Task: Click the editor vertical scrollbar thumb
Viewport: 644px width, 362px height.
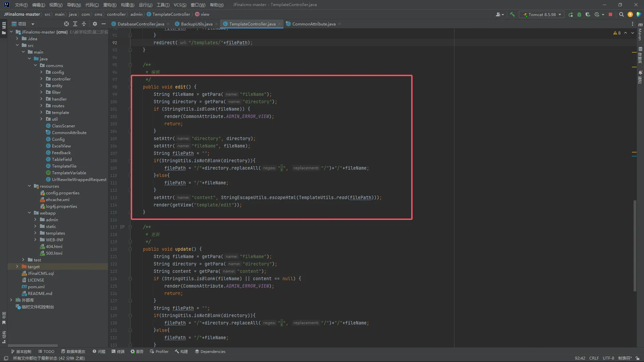Action: coord(635,245)
